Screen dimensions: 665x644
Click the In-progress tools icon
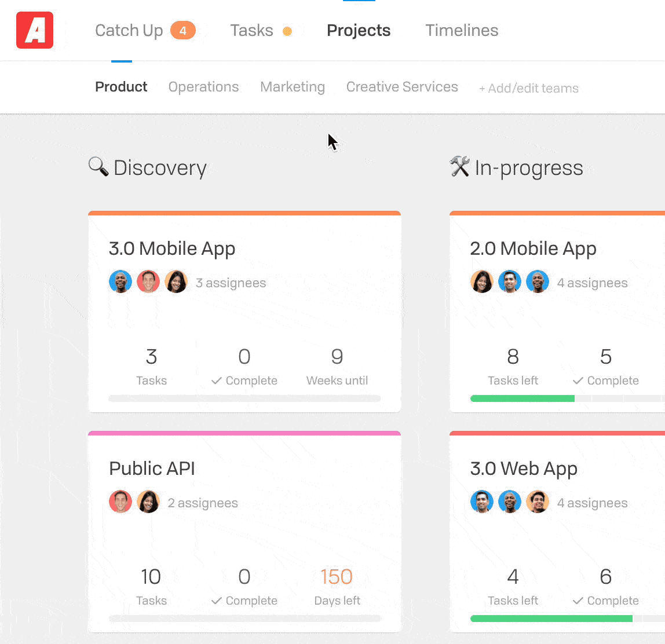460,166
